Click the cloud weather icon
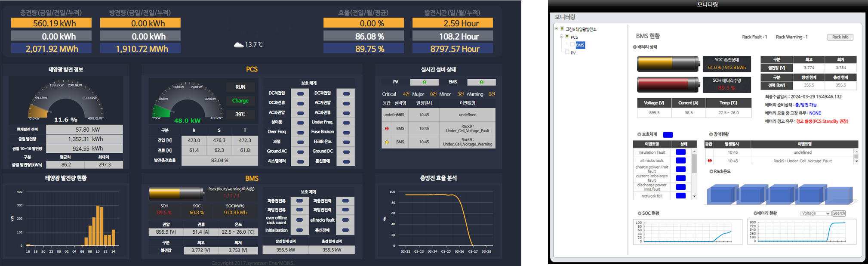This screenshot has width=868, height=266. 239,45
